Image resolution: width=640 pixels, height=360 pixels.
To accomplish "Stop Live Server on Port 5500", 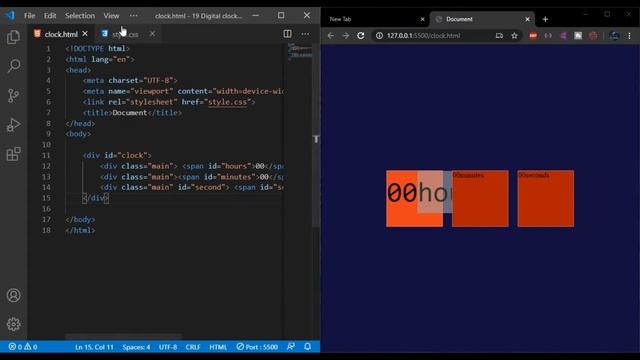I will pyautogui.click(x=257, y=347).
